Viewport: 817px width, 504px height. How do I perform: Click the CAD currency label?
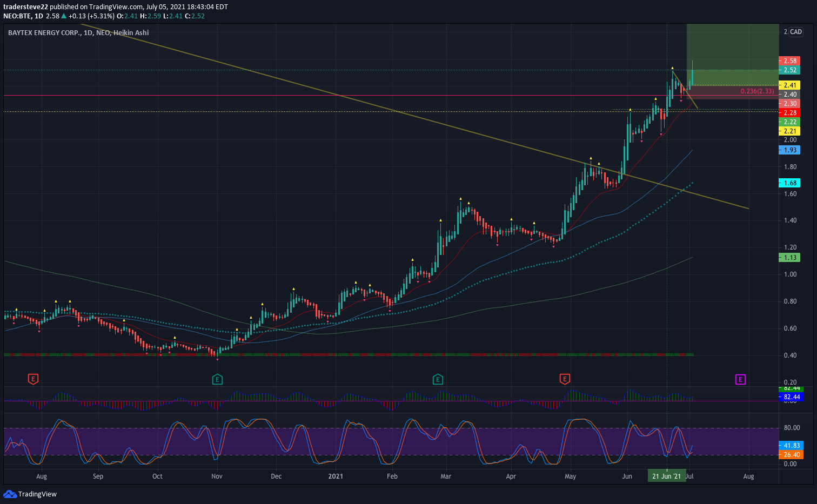796,32
